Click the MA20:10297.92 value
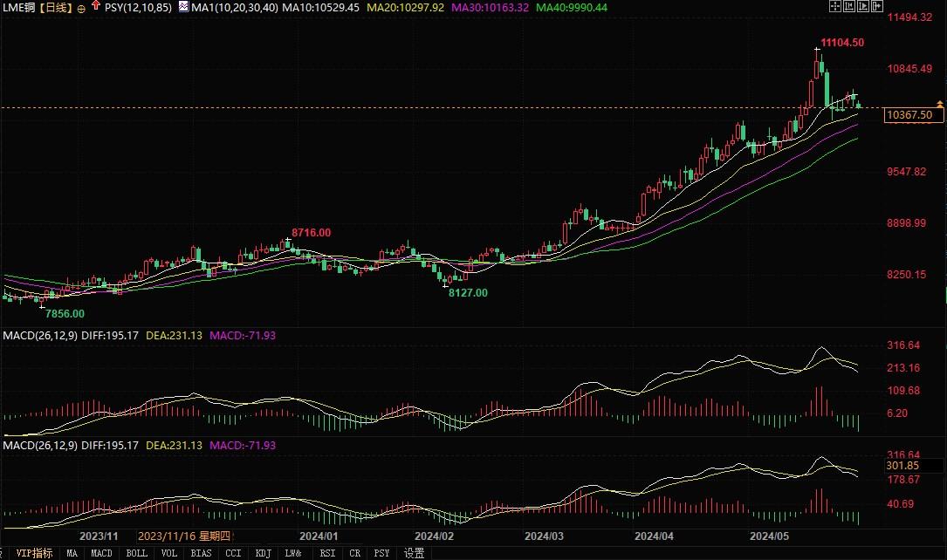947x560 pixels. coord(405,8)
